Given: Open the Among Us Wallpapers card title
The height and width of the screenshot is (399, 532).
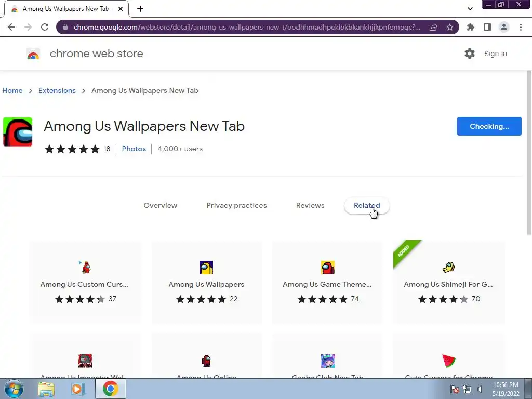Looking at the screenshot, I should tap(206, 284).
